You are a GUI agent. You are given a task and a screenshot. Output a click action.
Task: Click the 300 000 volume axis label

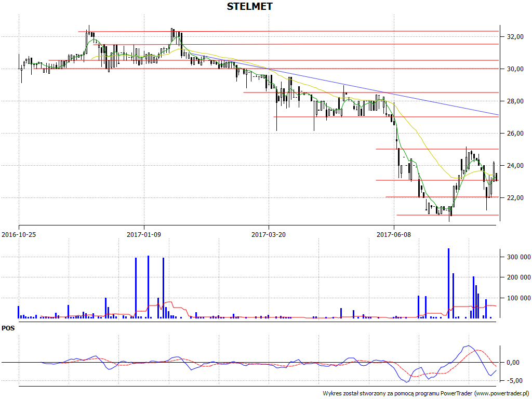519,257
